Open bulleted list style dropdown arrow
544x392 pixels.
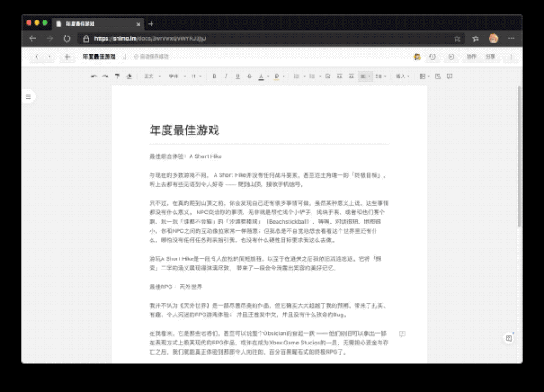(x=320, y=77)
